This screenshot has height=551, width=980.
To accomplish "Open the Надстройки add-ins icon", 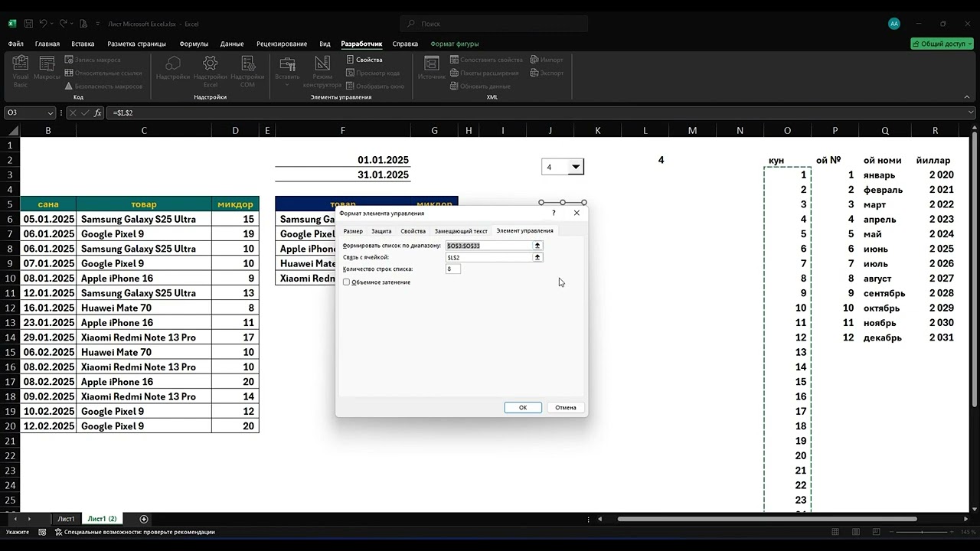I will (x=173, y=69).
